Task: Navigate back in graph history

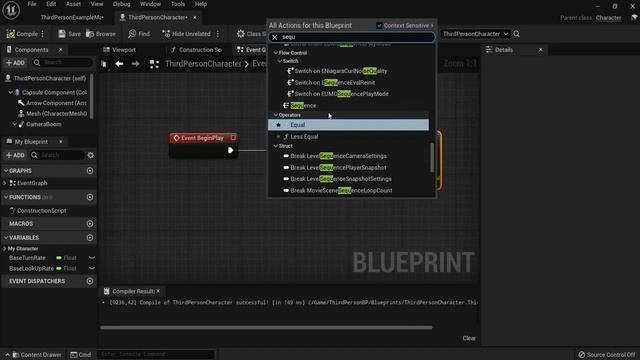Action: tap(119, 64)
